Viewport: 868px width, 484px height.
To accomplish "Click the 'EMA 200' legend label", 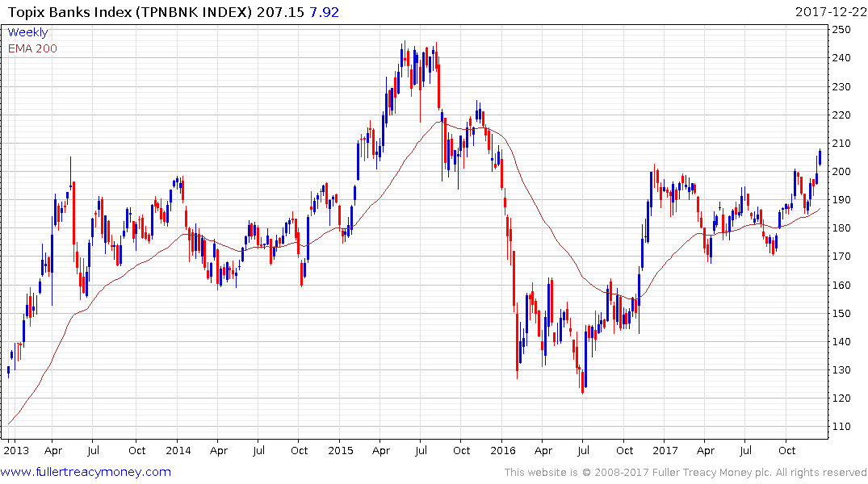I will [x=32, y=48].
